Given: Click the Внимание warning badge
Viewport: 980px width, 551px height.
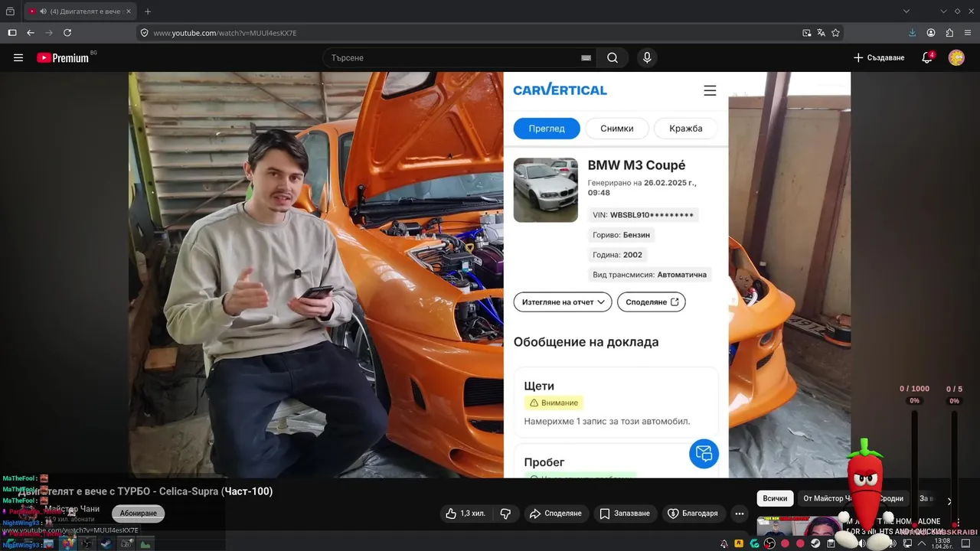Looking at the screenshot, I should 554,403.
